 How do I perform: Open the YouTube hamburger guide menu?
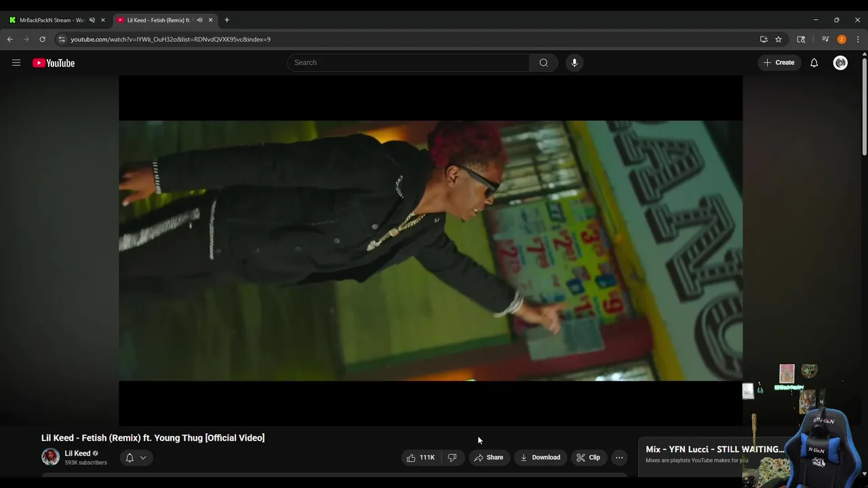point(16,63)
